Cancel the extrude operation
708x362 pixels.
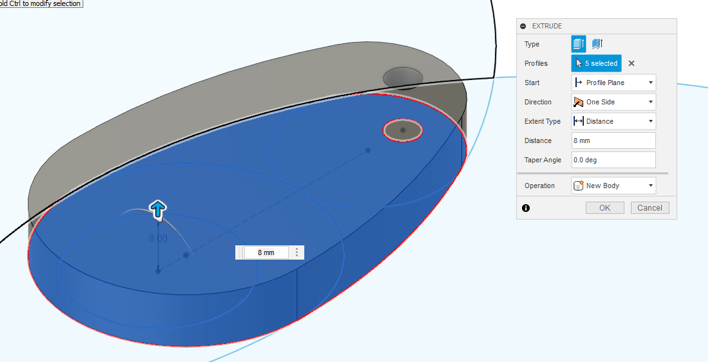click(650, 208)
